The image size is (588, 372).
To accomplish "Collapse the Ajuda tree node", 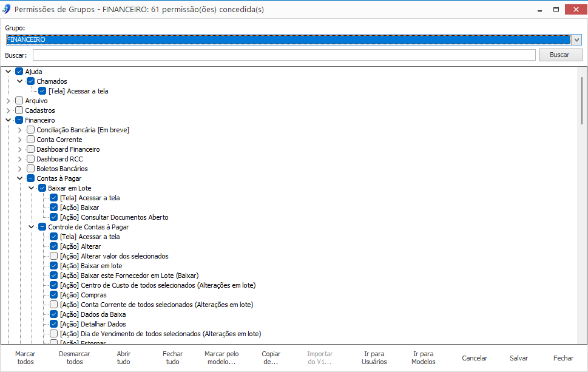I will (8, 71).
